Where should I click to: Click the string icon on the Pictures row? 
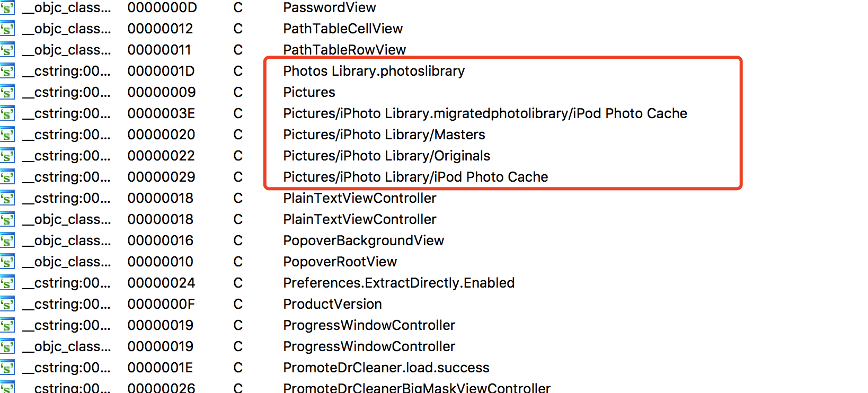[7, 93]
